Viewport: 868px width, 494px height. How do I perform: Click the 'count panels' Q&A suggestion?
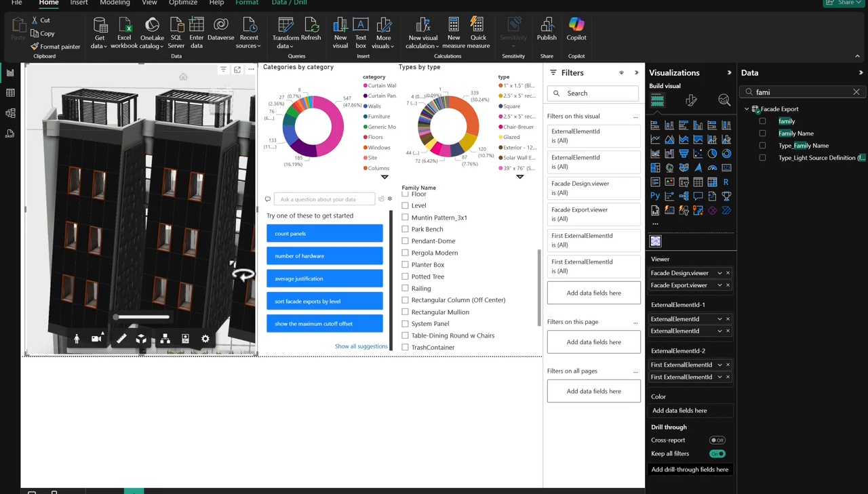(x=325, y=234)
